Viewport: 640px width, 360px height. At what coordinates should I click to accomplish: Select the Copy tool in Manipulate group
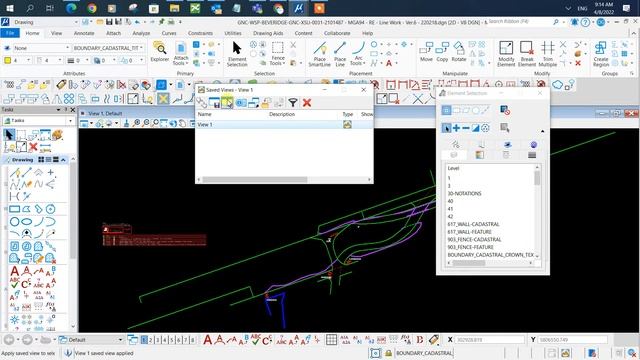pos(442,52)
